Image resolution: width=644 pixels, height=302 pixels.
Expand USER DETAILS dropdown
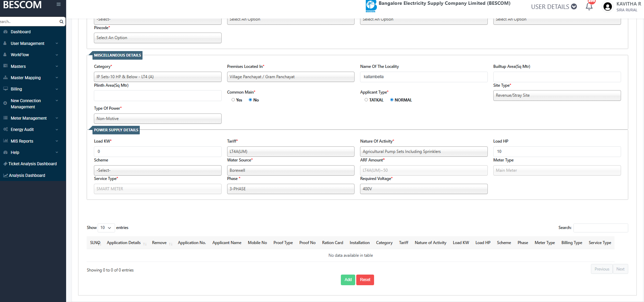554,7
